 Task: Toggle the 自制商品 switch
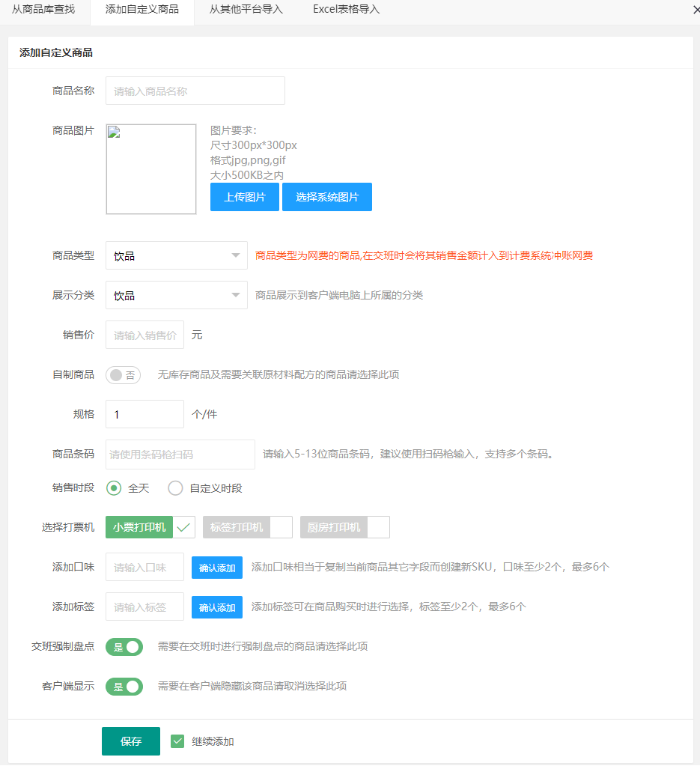(123, 375)
